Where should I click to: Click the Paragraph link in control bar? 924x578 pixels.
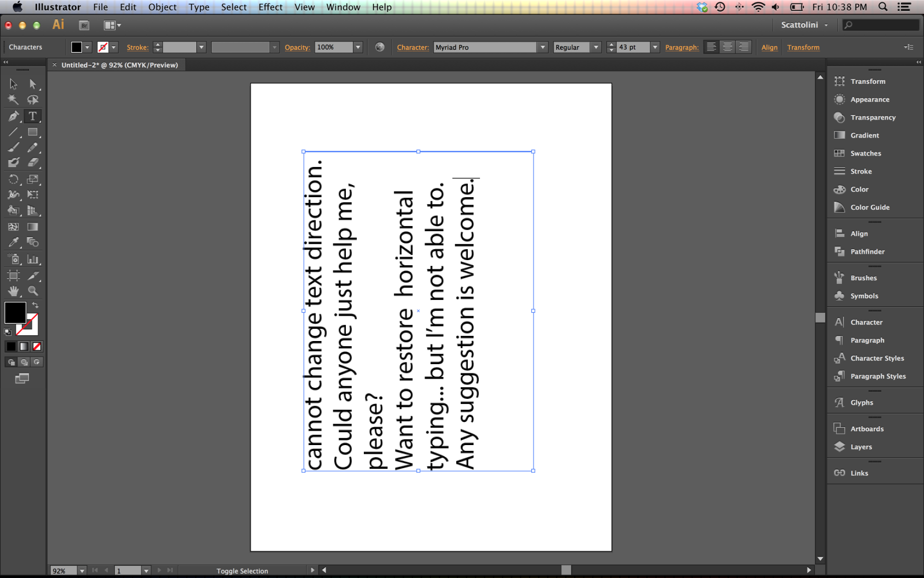coord(681,47)
